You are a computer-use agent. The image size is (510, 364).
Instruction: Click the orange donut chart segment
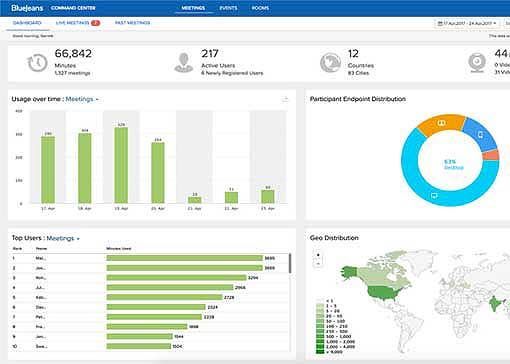(441, 124)
